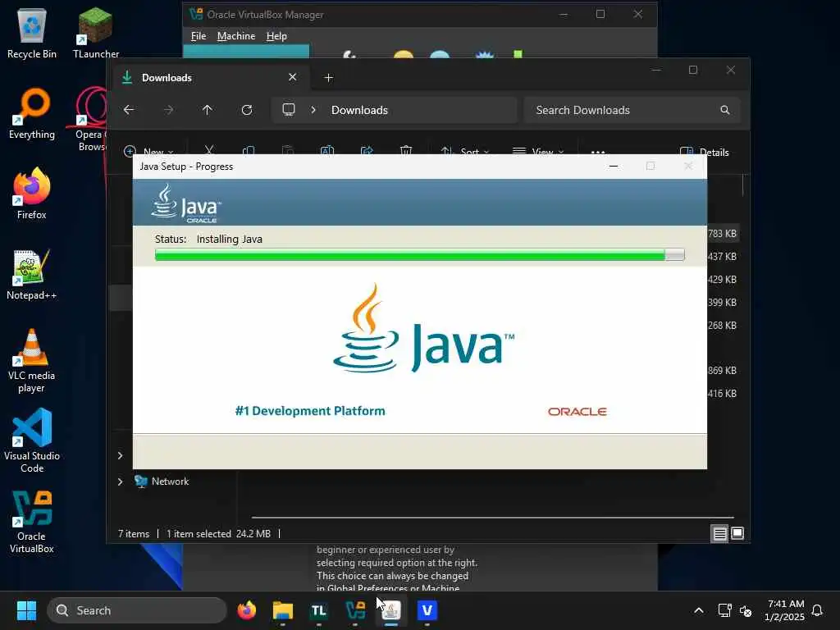The width and height of the screenshot is (840, 630).
Task: Switch to large thumbnails view icon in status bar
Action: 737,533
